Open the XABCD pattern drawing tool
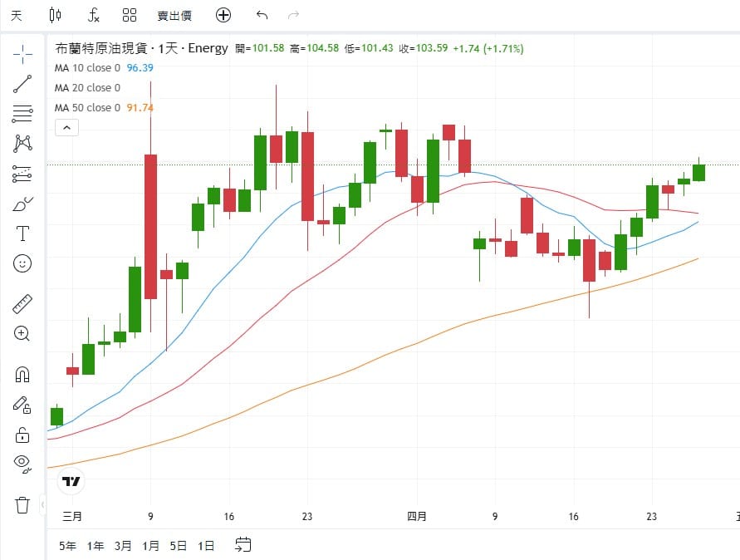The height and width of the screenshot is (560, 740). pos(22,143)
